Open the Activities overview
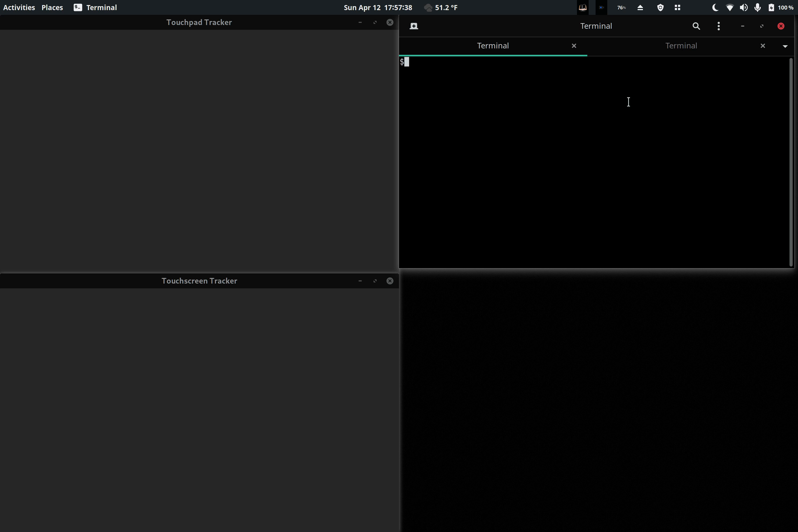 click(x=19, y=7)
